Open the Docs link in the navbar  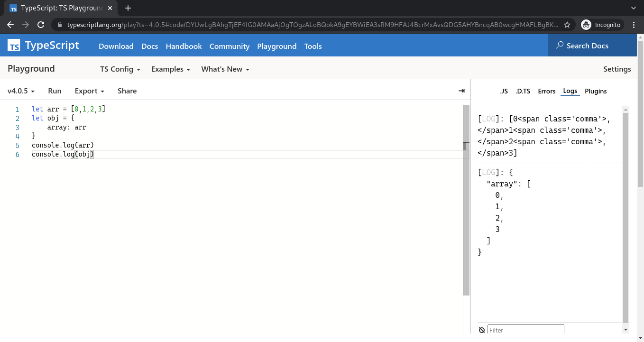(149, 46)
